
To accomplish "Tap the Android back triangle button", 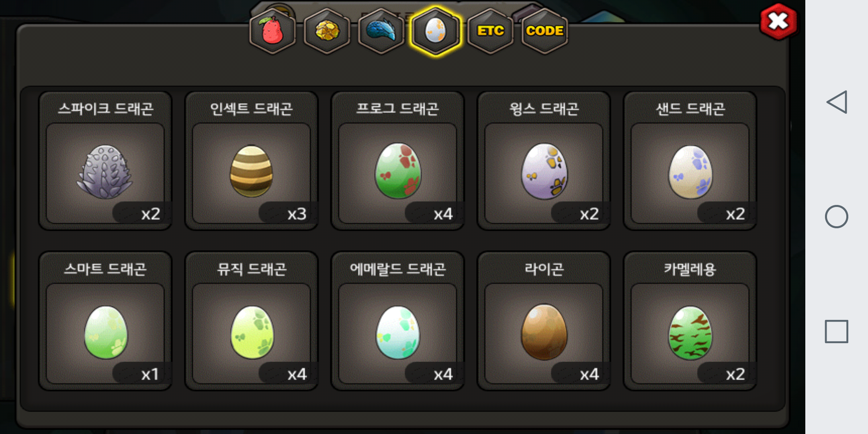I will (x=837, y=102).
